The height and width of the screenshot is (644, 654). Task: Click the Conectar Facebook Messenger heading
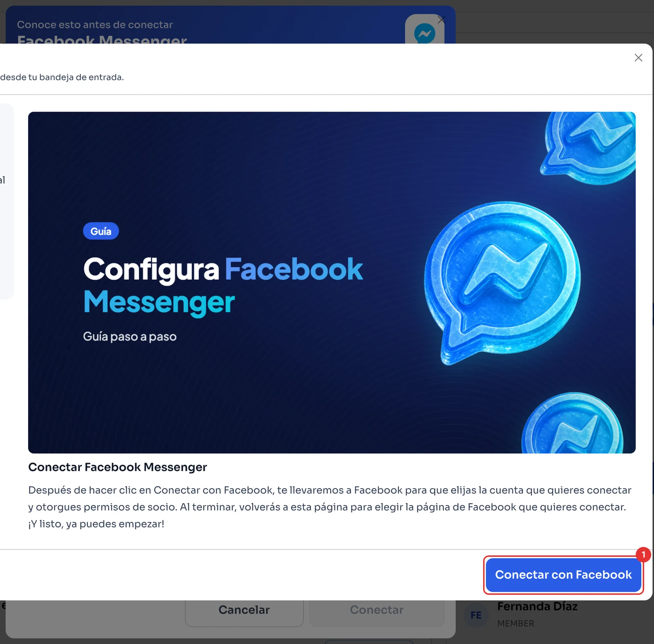(x=118, y=467)
